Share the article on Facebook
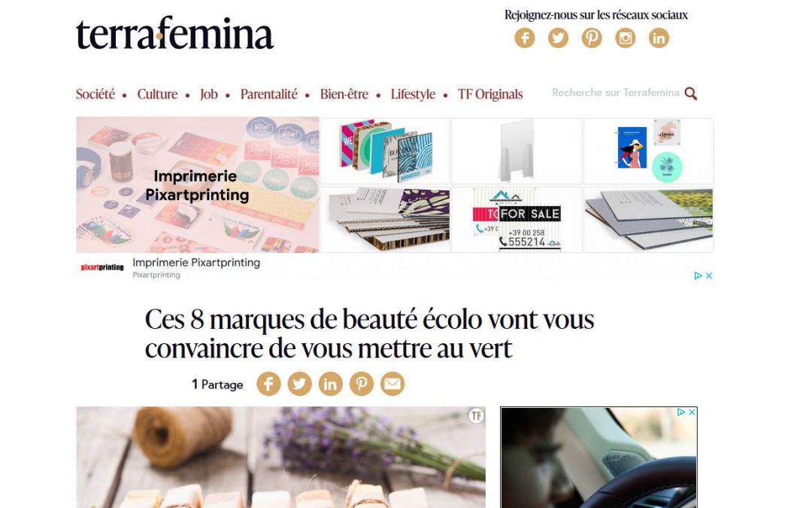The width and height of the screenshot is (812, 508). (x=268, y=384)
